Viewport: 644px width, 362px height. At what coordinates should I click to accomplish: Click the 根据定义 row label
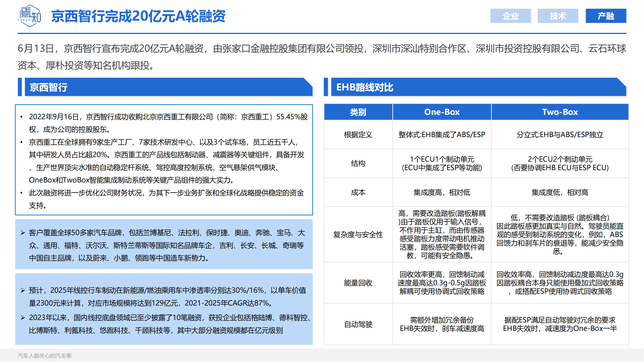358,135
